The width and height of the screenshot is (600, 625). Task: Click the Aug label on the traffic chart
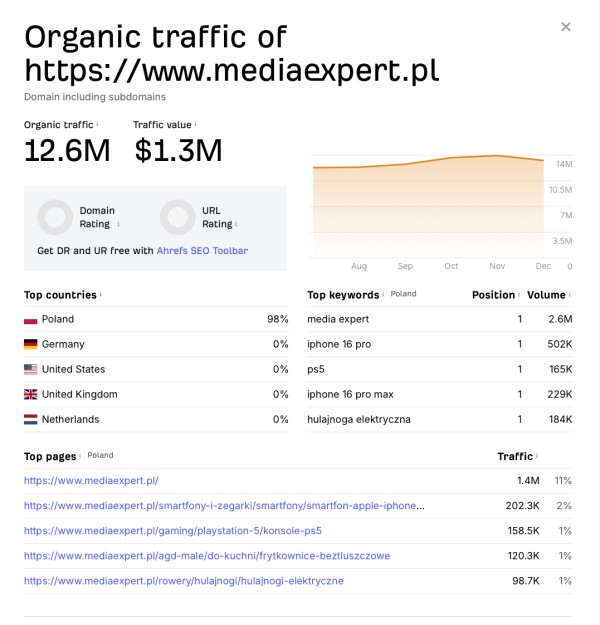pyautogui.click(x=359, y=266)
